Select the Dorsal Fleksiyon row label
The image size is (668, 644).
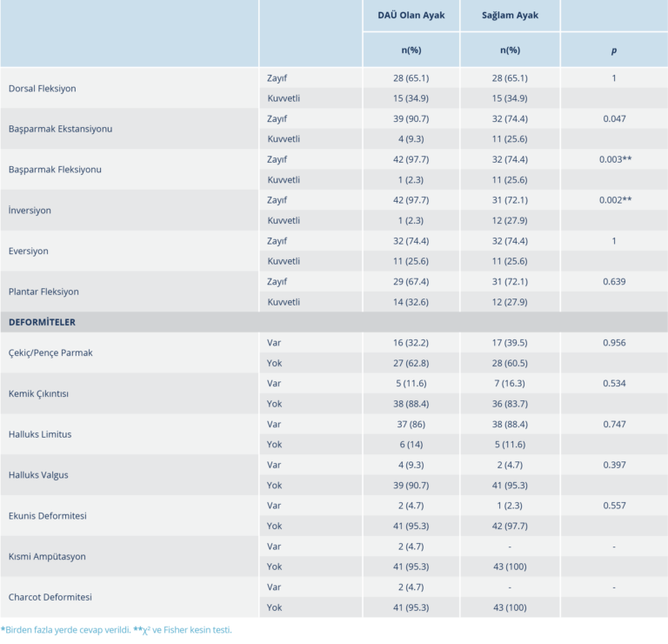(x=41, y=89)
